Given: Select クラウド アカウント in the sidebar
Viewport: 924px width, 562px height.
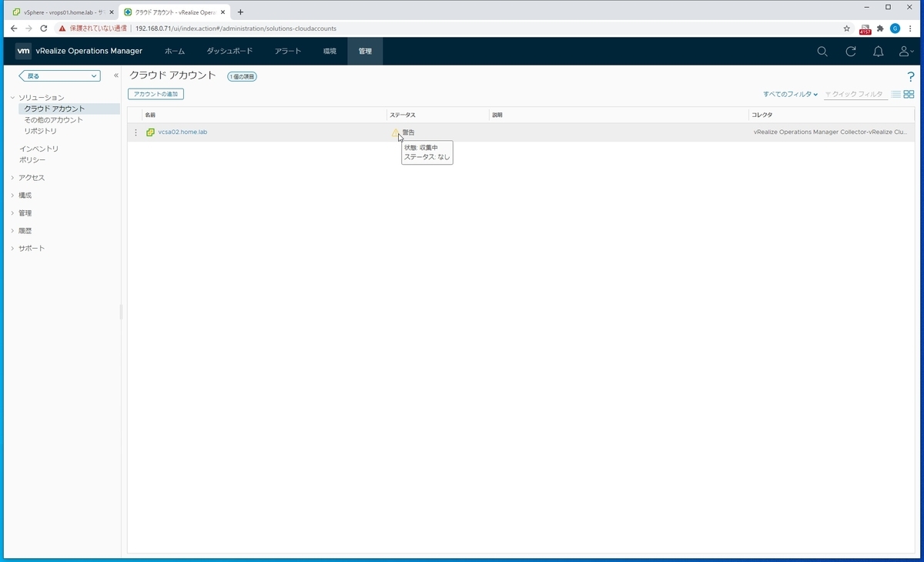Looking at the screenshot, I should [55, 109].
